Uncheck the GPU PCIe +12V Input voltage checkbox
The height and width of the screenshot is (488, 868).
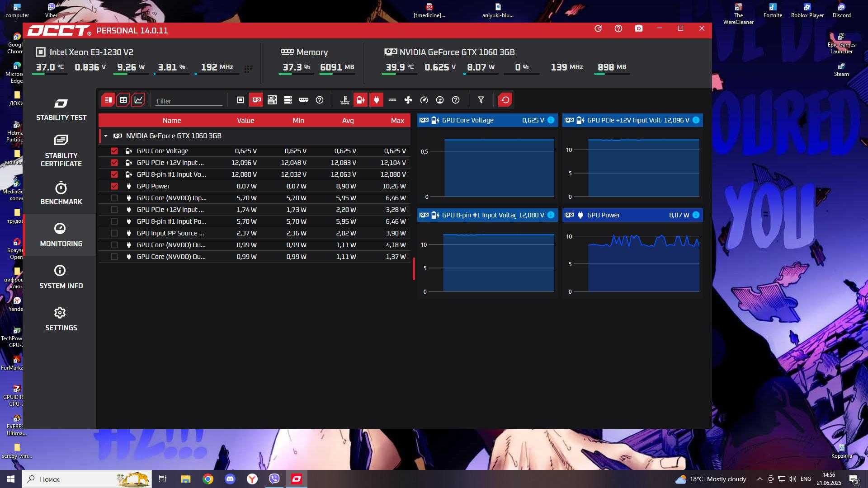tap(114, 163)
